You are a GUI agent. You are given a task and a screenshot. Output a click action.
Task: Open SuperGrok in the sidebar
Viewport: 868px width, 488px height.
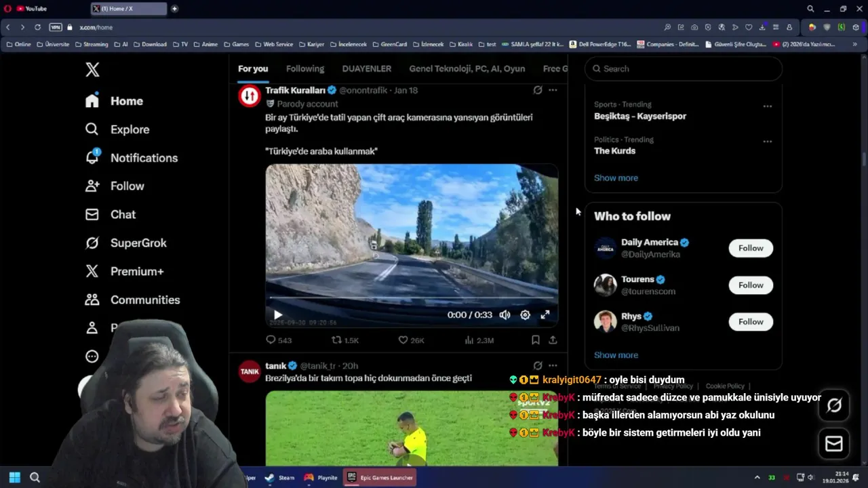tap(125, 243)
